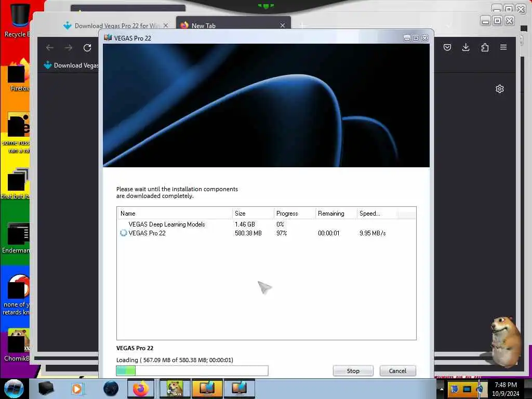
Task: Open the black box taskbar icon
Action: 46,389
